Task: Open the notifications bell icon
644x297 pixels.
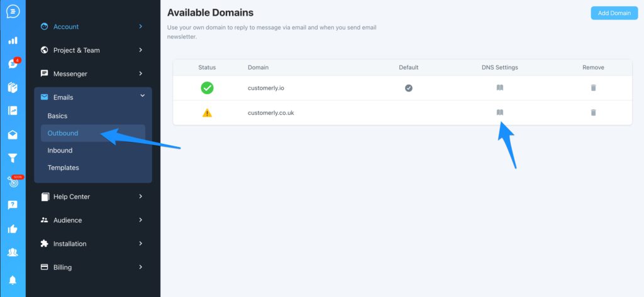Action: (13, 280)
